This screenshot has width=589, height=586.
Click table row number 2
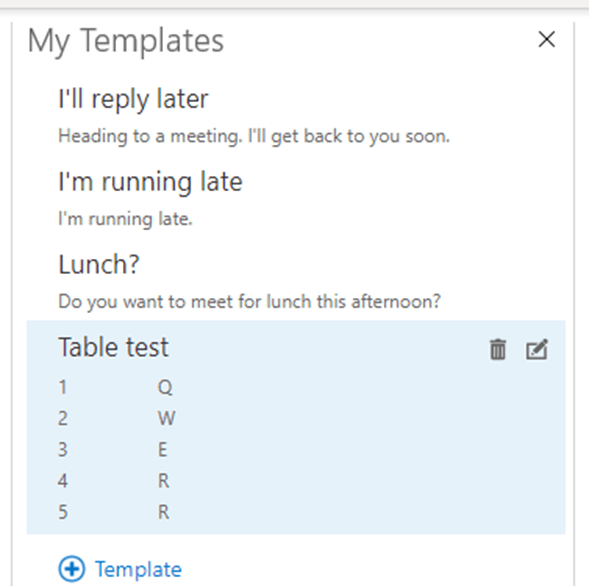click(63, 418)
